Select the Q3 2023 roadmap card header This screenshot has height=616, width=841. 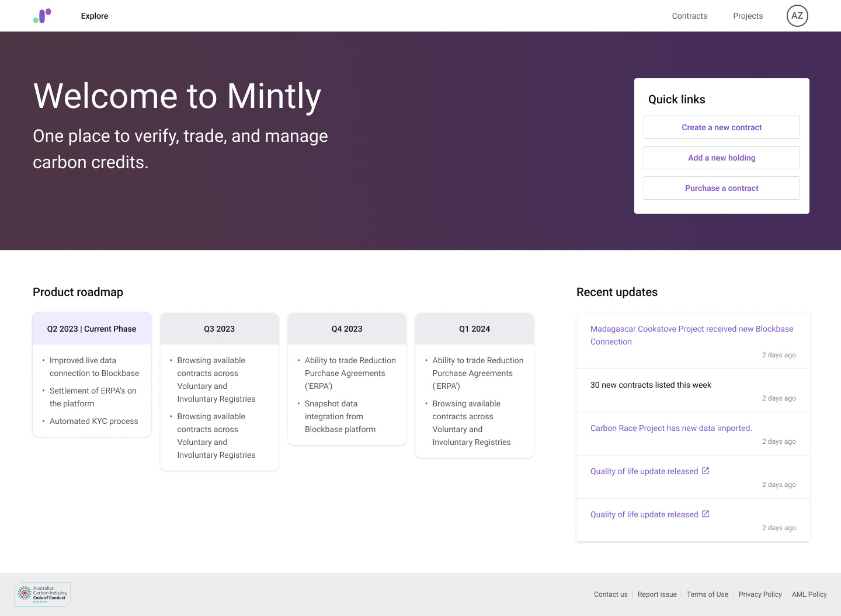219,329
